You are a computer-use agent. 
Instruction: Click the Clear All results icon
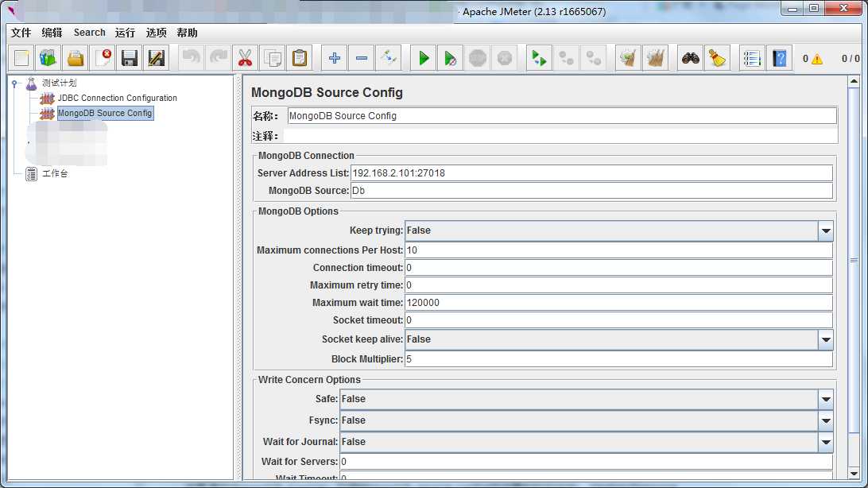coord(656,58)
